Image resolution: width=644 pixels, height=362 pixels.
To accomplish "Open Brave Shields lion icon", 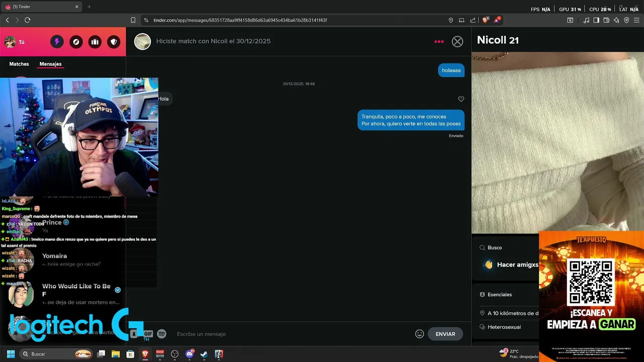I will point(485,20).
